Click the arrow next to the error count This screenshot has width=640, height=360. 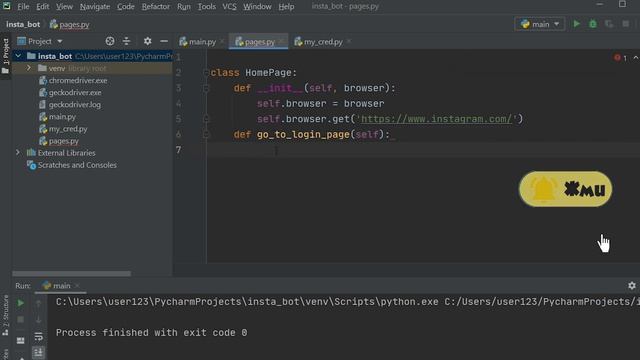636,58
